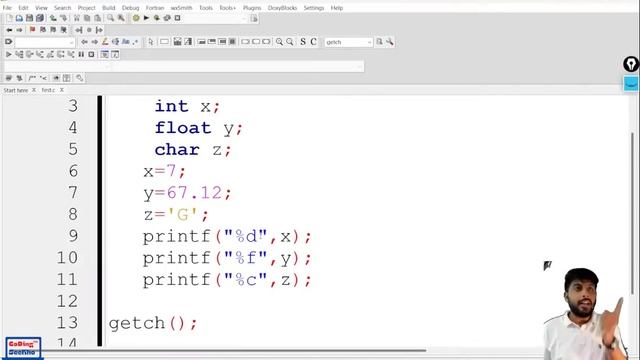The height and width of the screenshot is (360, 640).
Task: Click the Zoom in magnifier icon
Action: 279,42
